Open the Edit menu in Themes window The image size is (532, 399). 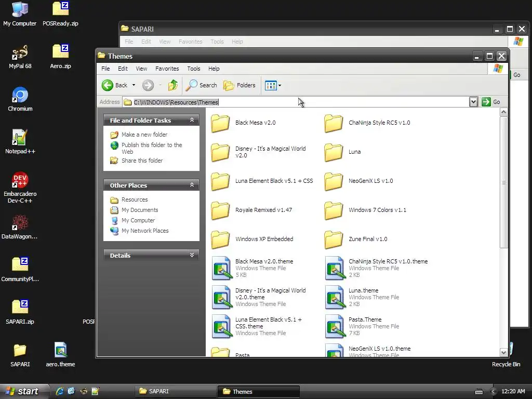(x=123, y=69)
